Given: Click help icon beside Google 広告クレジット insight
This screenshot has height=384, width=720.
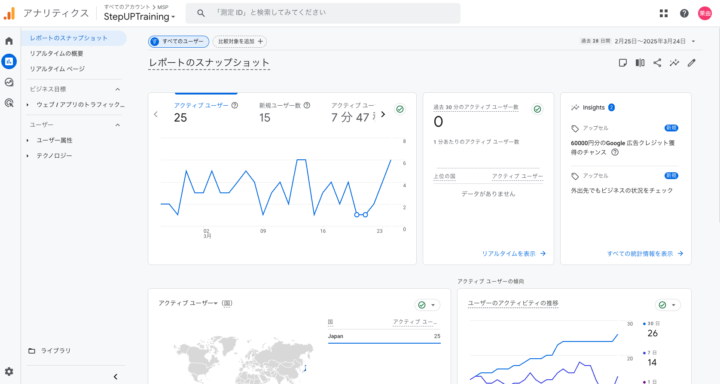Looking at the screenshot, I should click(615, 152).
